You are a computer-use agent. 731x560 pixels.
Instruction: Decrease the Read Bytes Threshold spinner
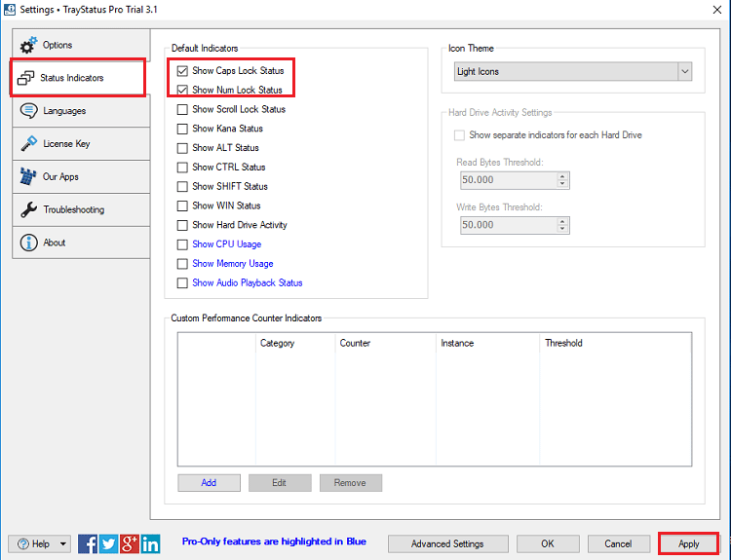point(562,184)
